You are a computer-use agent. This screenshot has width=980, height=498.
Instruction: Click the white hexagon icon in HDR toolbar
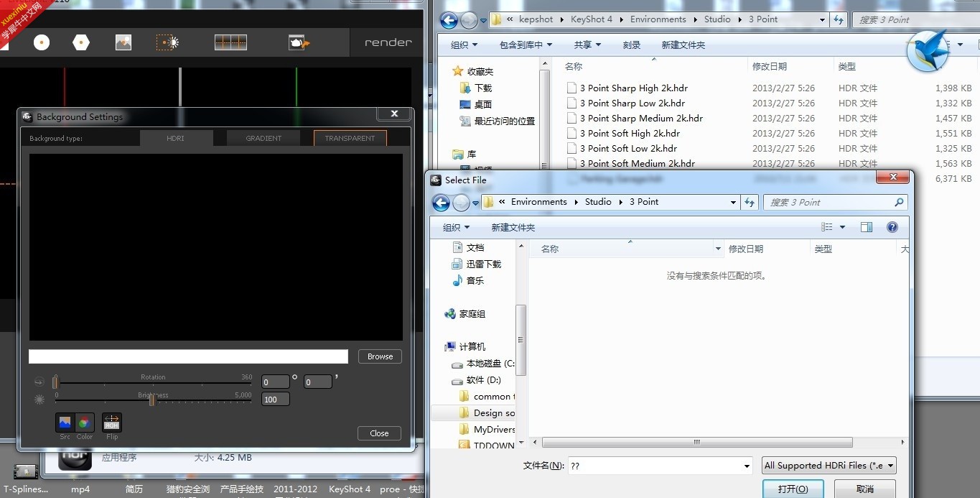tap(81, 42)
